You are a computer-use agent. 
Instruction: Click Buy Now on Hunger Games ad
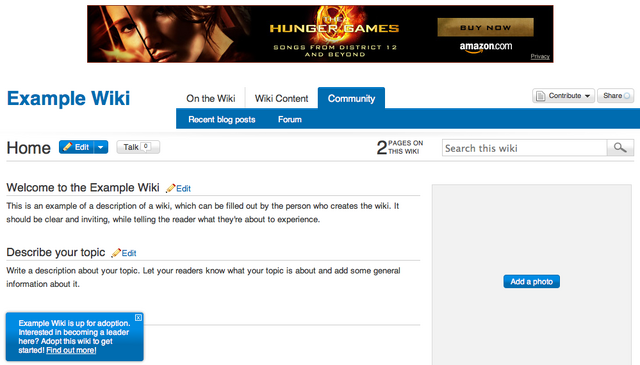pyautogui.click(x=485, y=28)
